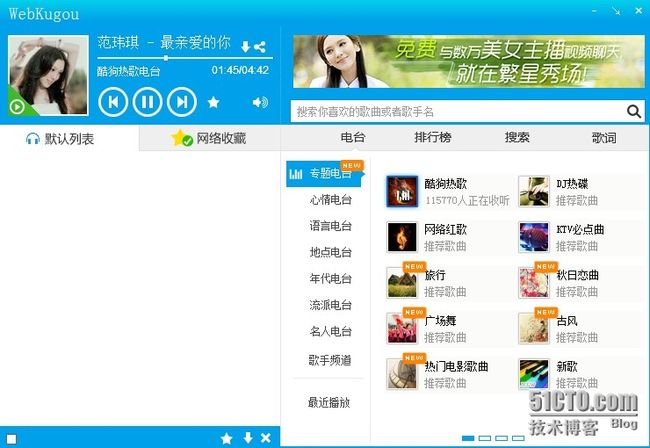Delete selected songs via footer X
650x448 pixels.
point(266,438)
